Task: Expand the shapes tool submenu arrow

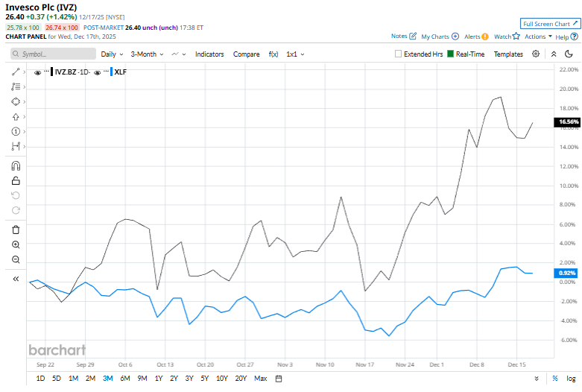Action: [x=24, y=101]
